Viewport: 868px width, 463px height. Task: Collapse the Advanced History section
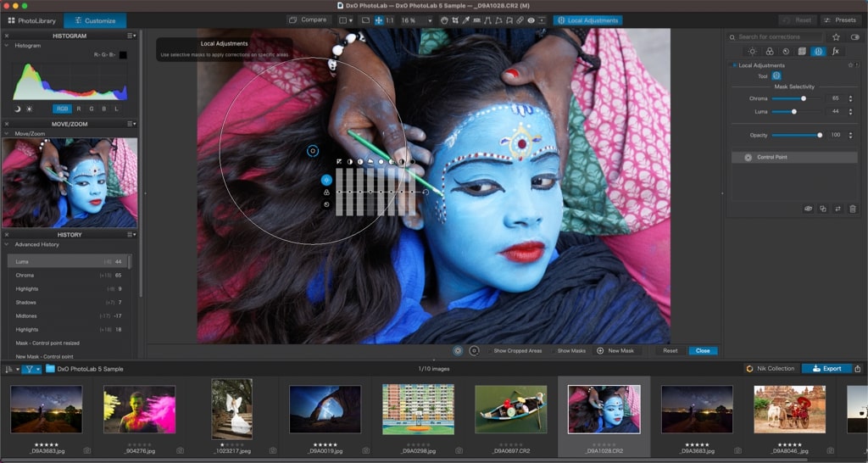tap(8, 244)
